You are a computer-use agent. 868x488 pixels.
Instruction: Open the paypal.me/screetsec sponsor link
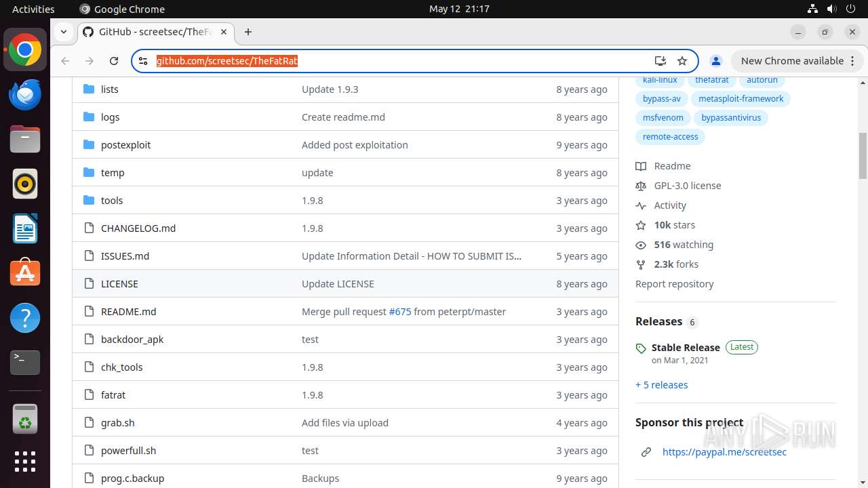(x=724, y=452)
